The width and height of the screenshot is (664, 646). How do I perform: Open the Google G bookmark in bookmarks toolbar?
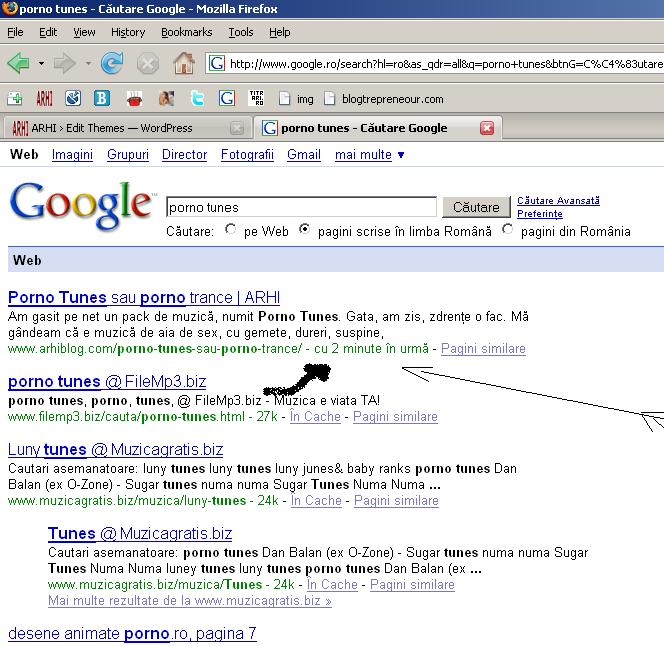(227, 99)
